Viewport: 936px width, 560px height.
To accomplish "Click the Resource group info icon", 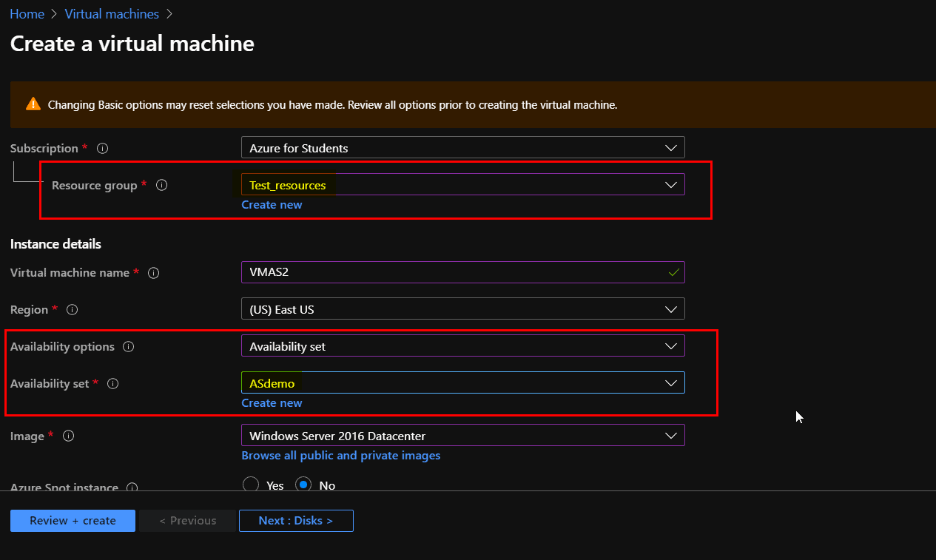I will 161,185.
